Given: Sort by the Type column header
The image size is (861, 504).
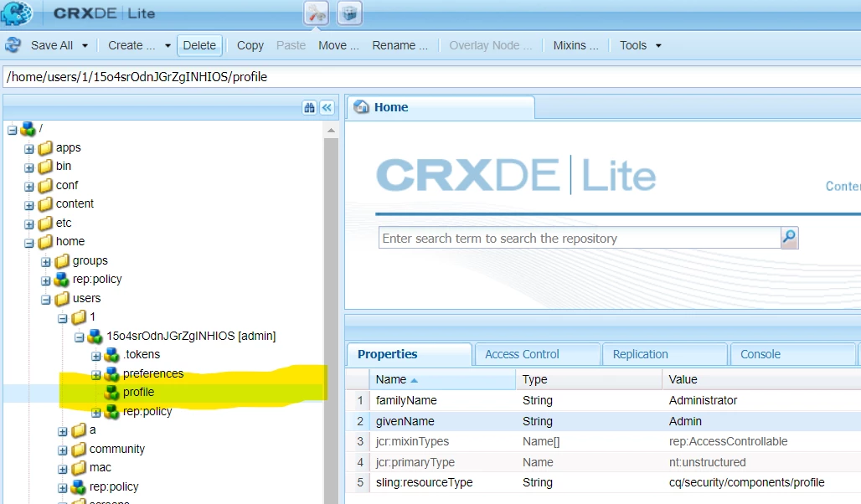Looking at the screenshot, I should (x=589, y=379).
